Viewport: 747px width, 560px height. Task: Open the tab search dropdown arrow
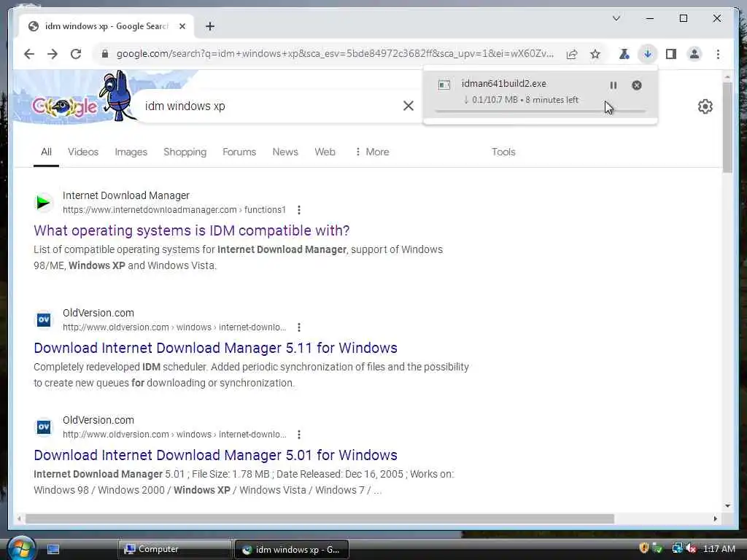click(x=616, y=18)
